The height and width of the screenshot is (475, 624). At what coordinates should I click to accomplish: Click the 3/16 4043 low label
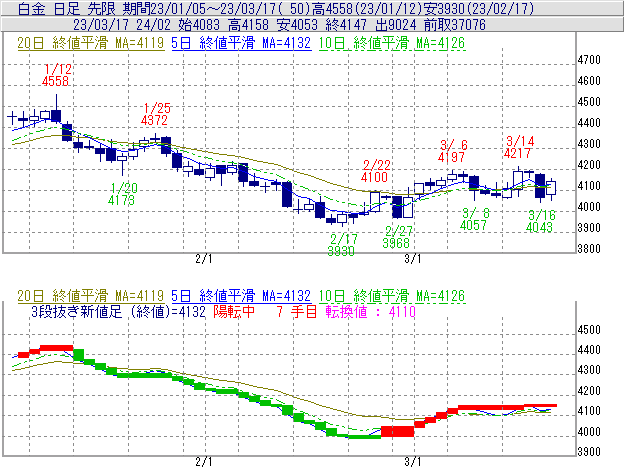tap(540, 221)
